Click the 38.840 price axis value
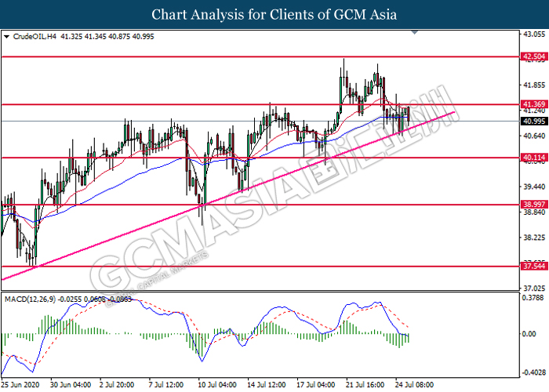Viewport: 549px width, 392px height. (534, 212)
